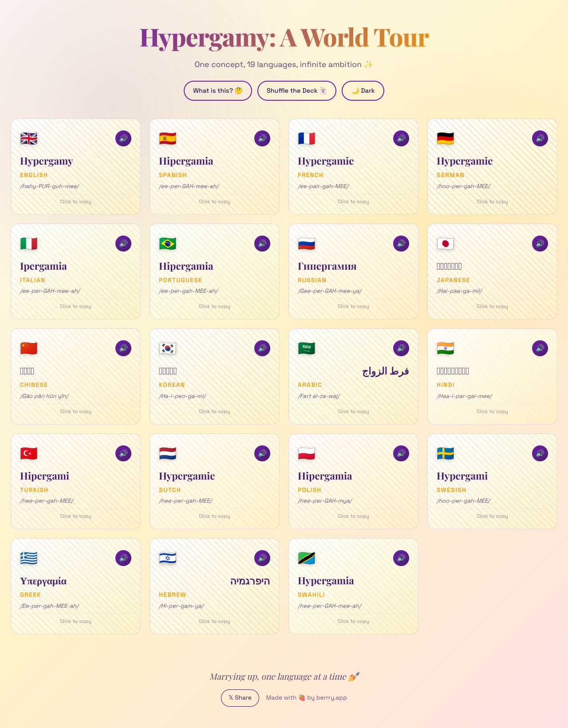This screenshot has width=568, height=728.
Task: Copy the Chinese word to clipboard
Action: point(75,411)
